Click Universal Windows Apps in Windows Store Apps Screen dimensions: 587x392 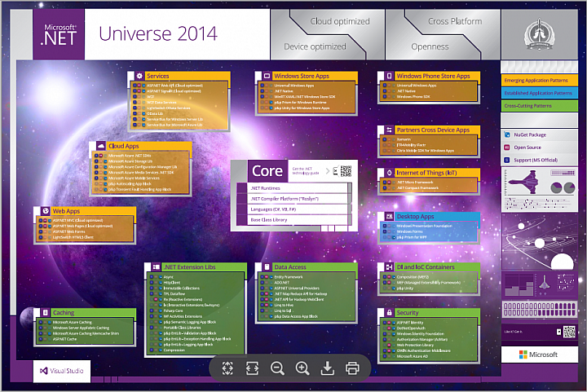pos(293,86)
